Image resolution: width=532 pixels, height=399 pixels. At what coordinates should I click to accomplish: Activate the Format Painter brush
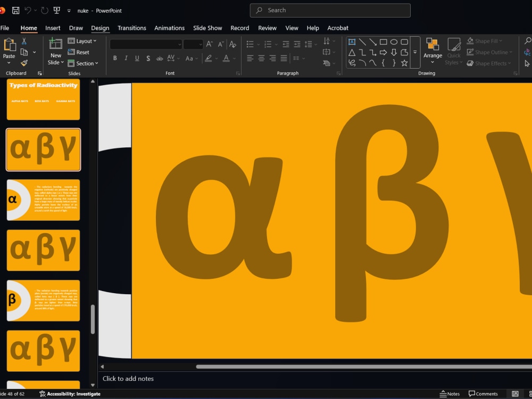pos(24,63)
